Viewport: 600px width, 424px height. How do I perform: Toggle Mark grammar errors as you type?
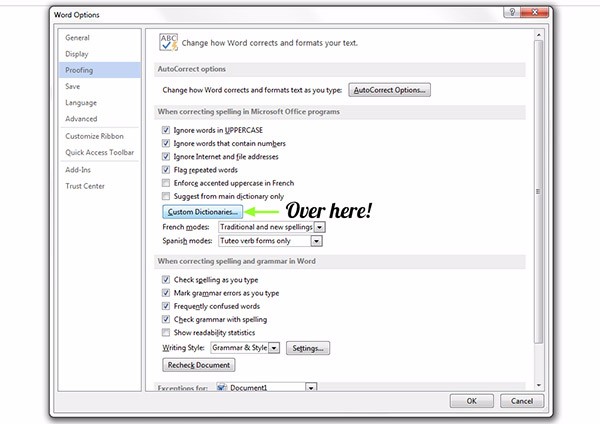pyautogui.click(x=166, y=293)
